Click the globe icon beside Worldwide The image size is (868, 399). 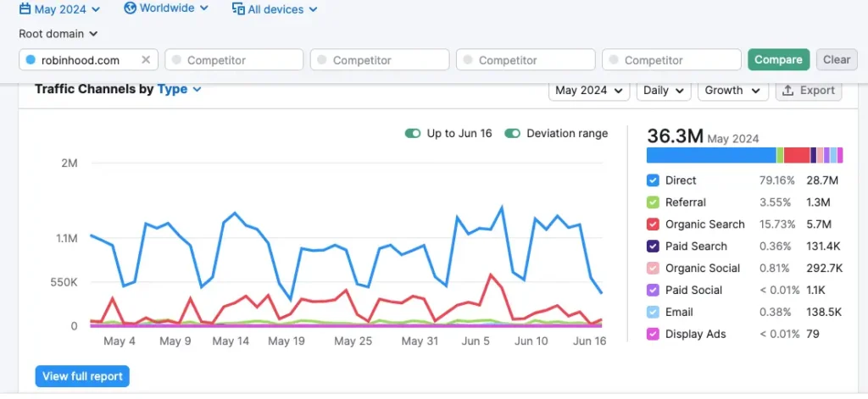(130, 8)
